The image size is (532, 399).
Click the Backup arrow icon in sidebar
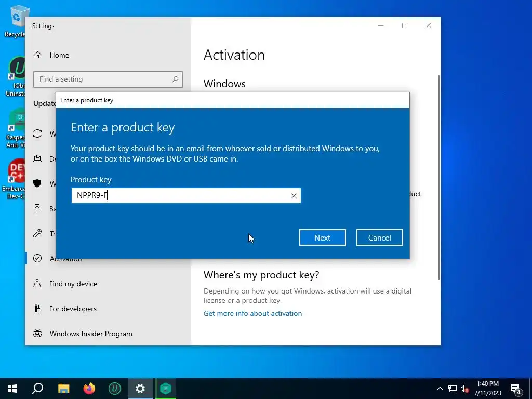click(x=37, y=208)
